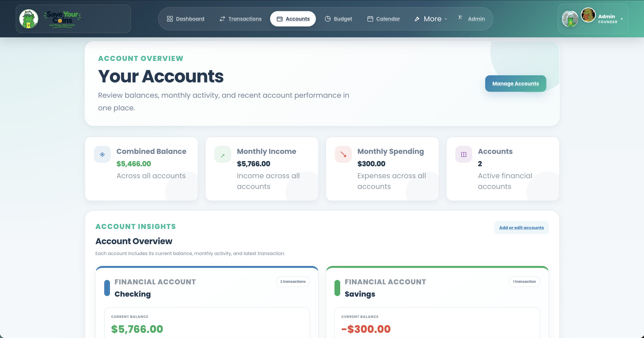Click the 2 transactions badge on Checking

tap(293, 281)
